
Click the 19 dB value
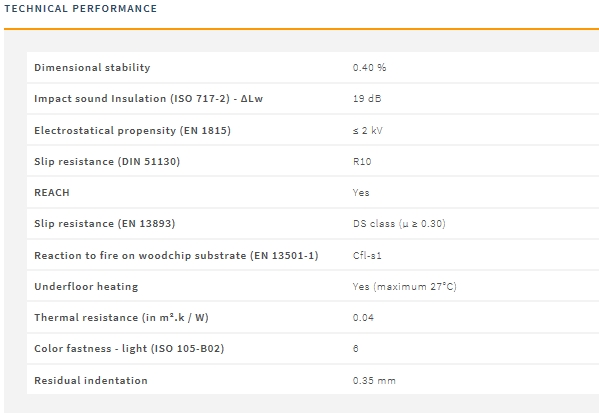367,99
